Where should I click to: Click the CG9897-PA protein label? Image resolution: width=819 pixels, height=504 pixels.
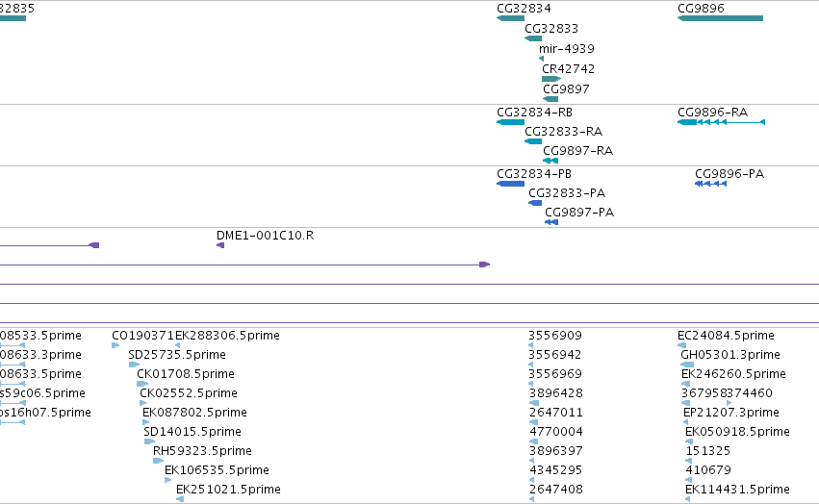coord(579,213)
